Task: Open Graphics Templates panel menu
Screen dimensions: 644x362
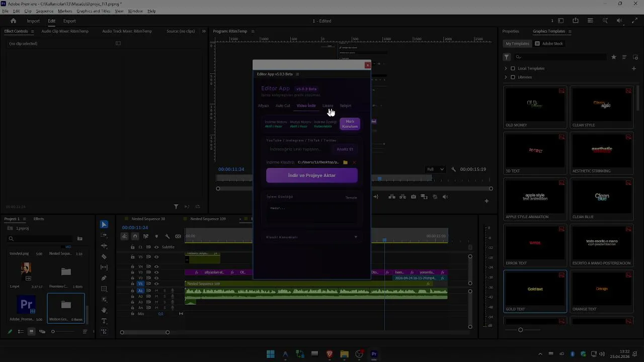Action: coord(570,31)
